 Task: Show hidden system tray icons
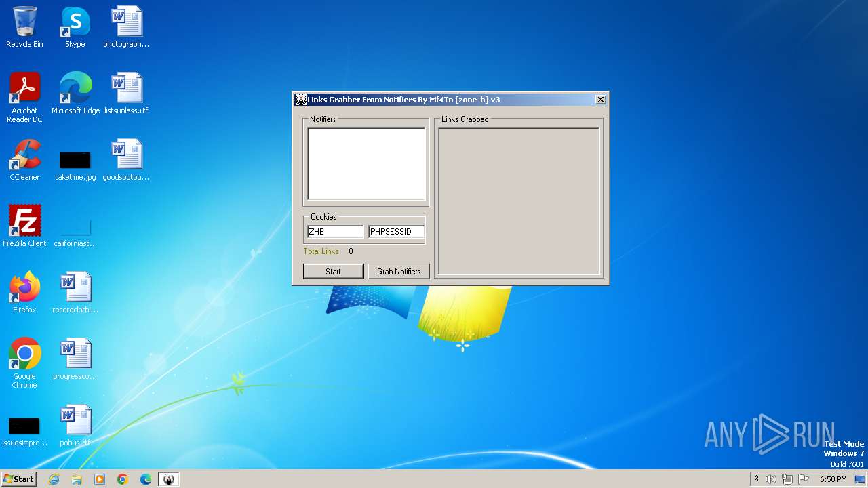click(x=756, y=479)
